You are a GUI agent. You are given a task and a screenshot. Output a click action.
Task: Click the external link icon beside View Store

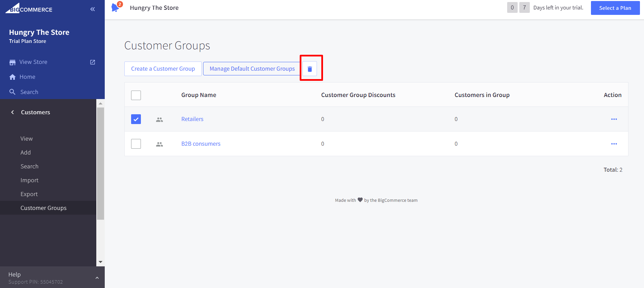pyautogui.click(x=93, y=62)
